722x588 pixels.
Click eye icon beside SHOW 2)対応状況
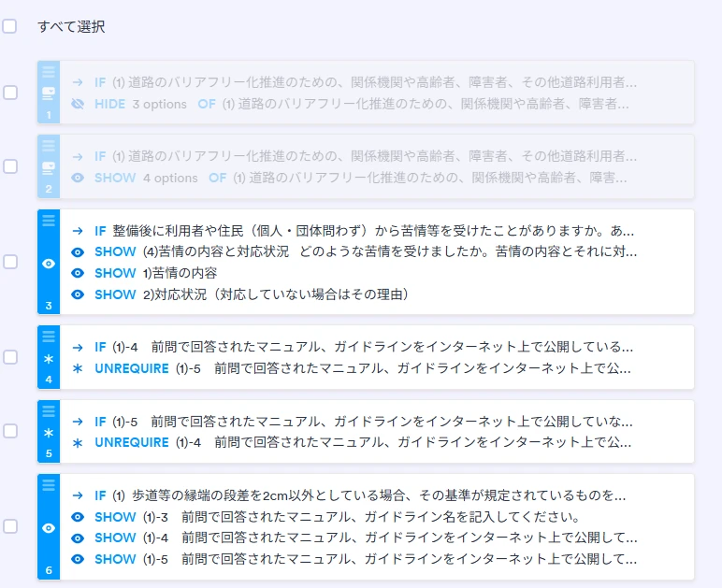[78, 294]
